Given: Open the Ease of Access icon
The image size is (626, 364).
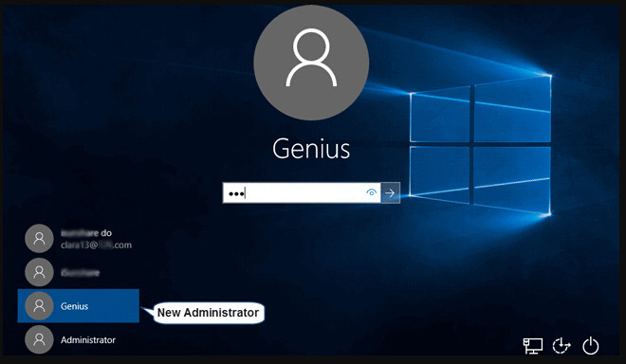Looking at the screenshot, I should (x=562, y=346).
